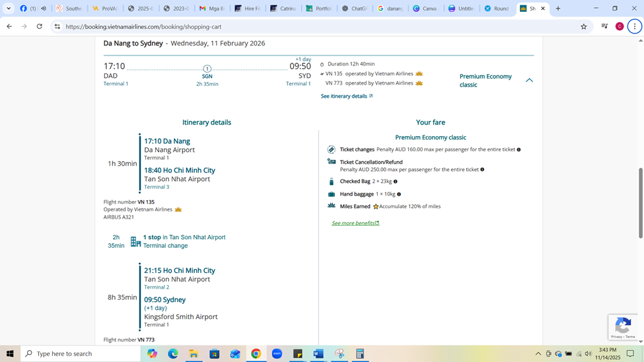This screenshot has width=644, height=362.
Task: Open the volume control in system tray
Action: tap(588, 354)
